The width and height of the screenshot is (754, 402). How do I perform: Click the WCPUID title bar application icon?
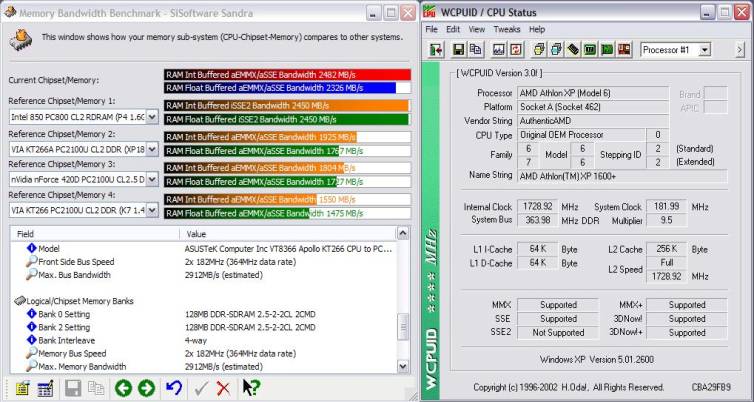pyautogui.click(x=429, y=12)
